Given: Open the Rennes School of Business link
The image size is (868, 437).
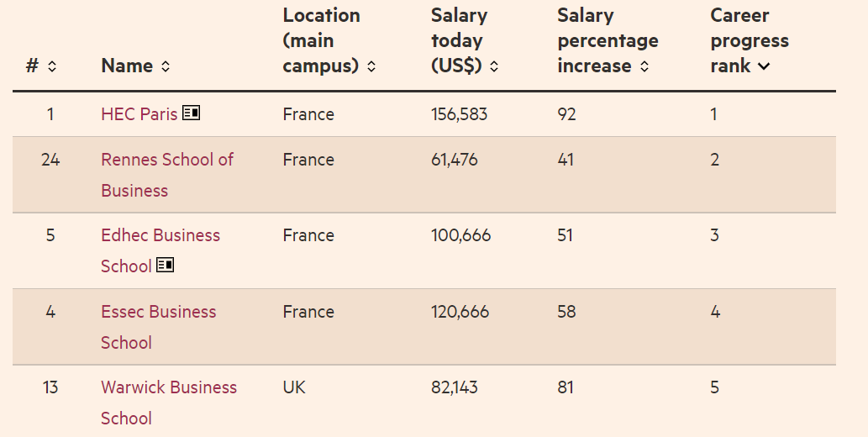Looking at the screenshot, I should (x=166, y=160).
